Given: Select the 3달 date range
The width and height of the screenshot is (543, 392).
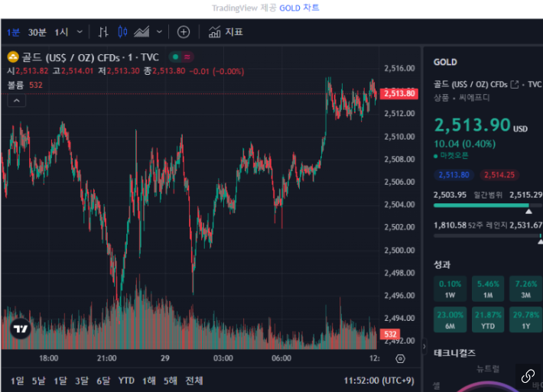Looking at the screenshot, I should [81, 381].
